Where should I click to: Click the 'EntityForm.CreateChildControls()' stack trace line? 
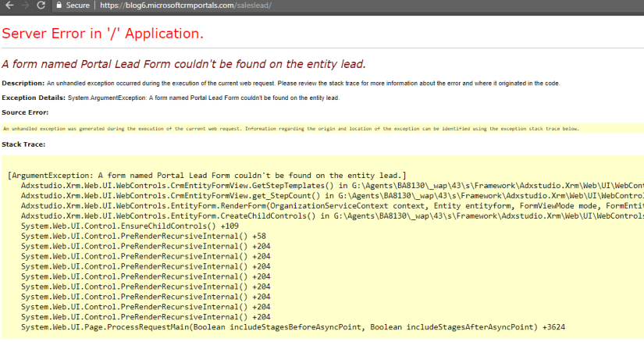tap(333, 216)
